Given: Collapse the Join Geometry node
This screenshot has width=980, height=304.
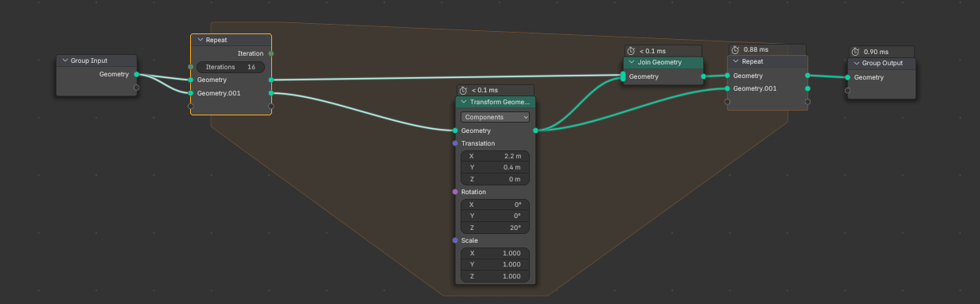Looking at the screenshot, I should point(632,62).
